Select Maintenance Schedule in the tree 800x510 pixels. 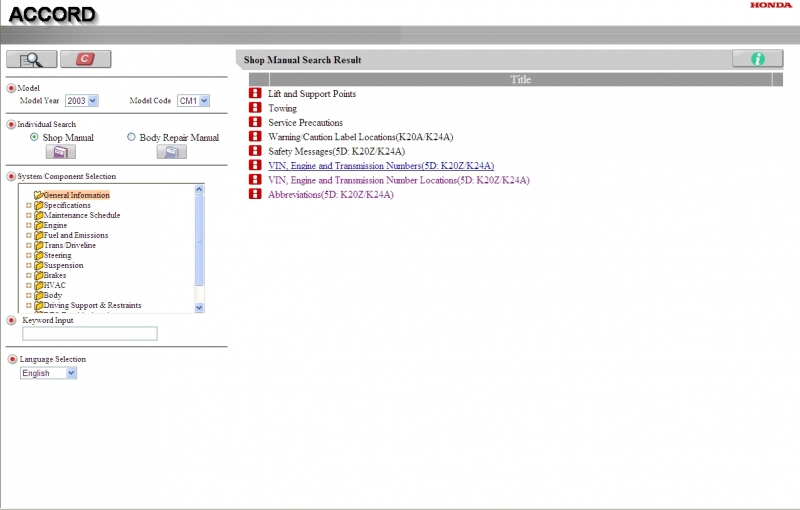[82, 215]
